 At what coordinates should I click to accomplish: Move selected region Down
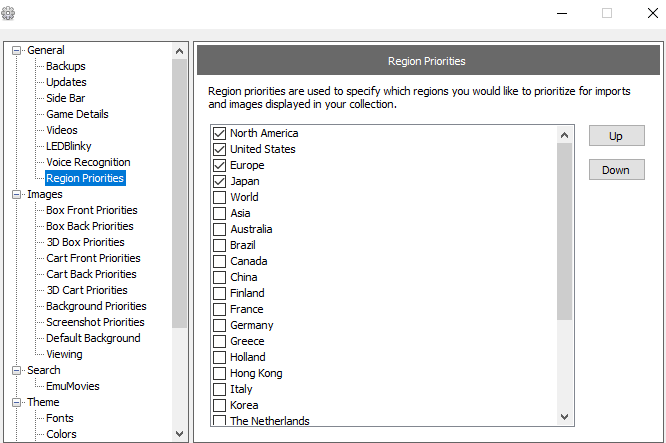[x=616, y=170]
